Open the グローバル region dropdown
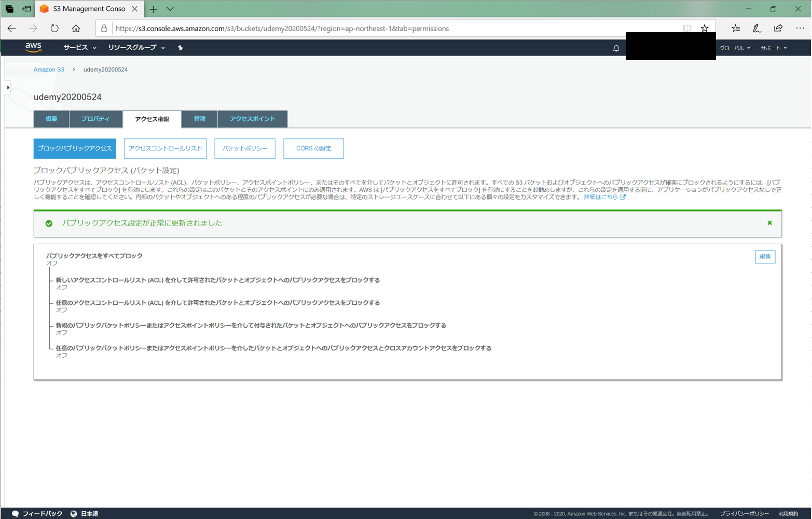Image resolution: width=812 pixels, height=519 pixels. click(x=735, y=48)
